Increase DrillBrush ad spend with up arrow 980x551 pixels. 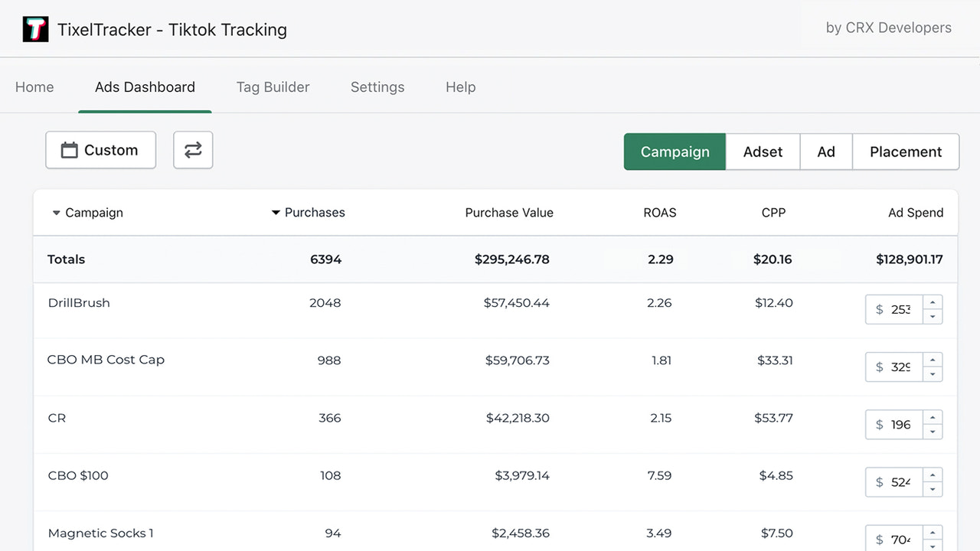coord(933,303)
